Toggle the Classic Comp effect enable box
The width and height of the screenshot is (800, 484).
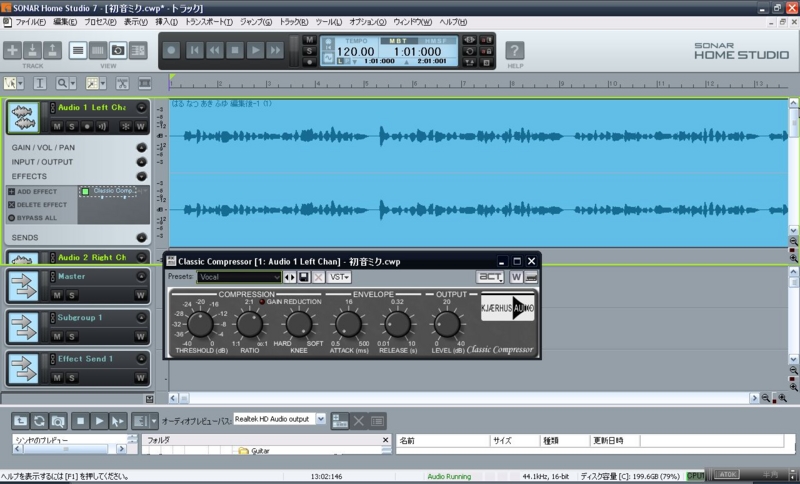point(86,192)
